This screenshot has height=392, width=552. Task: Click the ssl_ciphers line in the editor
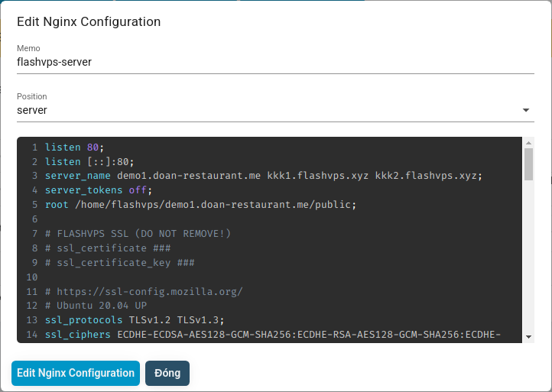(272, 335)
